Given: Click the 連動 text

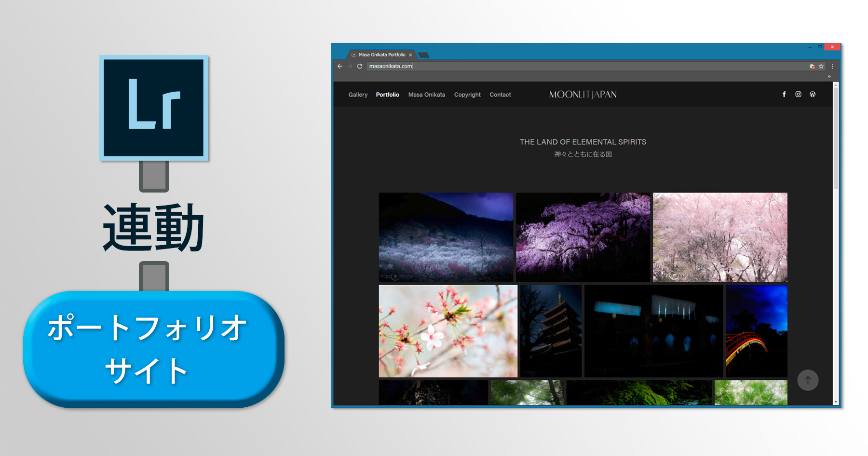Looking at the screenshot, I should click(x=153, y=227).
